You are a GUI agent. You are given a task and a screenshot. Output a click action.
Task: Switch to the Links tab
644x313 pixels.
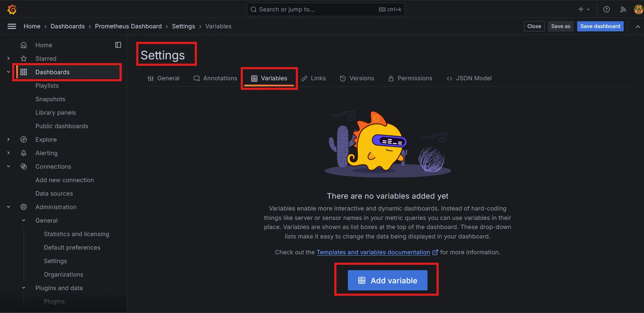coord(314,78)
